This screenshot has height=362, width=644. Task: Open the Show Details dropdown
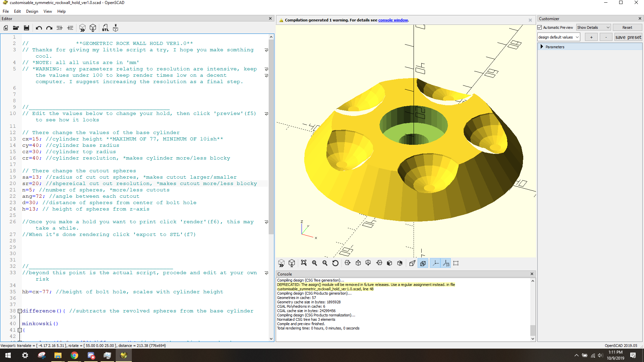tap(593, 27)
